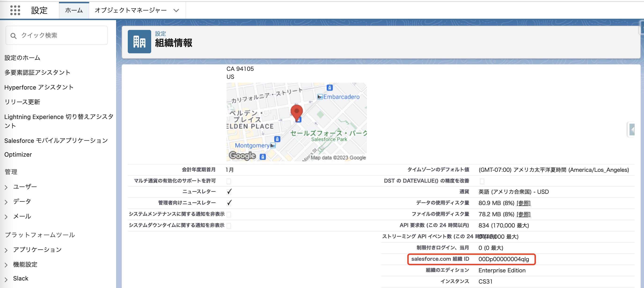
Task: Open the オブジェクトマネージャー dropdown chevron
Action: click(176, 11)
